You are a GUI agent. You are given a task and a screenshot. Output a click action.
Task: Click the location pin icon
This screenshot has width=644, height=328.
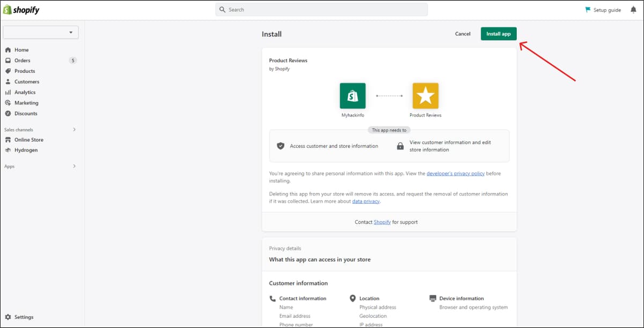(353, 299)
